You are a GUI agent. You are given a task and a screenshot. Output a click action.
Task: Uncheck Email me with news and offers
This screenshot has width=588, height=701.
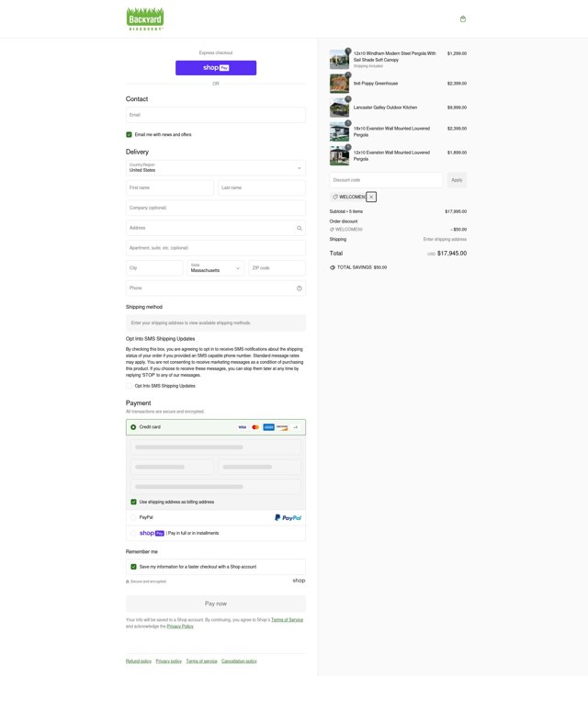click(129, 134)
